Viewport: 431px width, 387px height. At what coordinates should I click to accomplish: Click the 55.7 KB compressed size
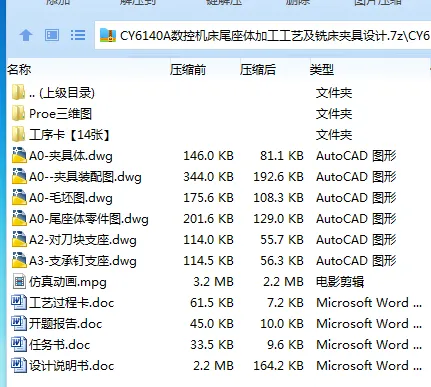(282, 240)
